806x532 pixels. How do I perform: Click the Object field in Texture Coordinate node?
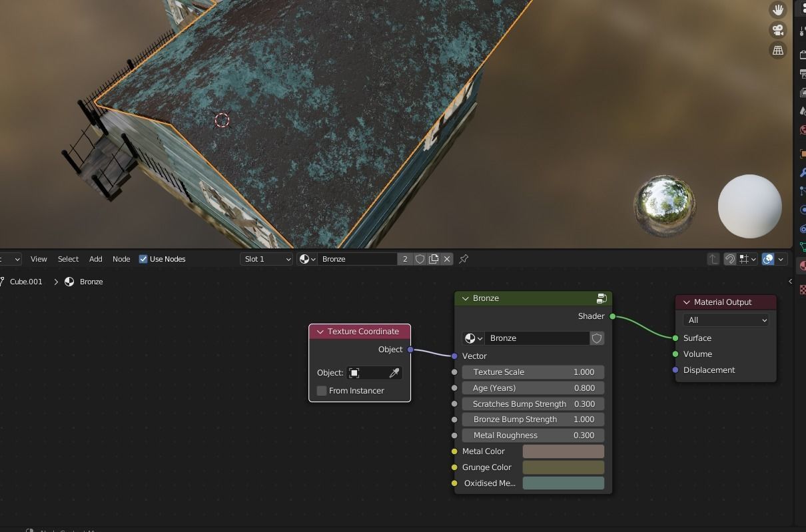pos(374,373)
